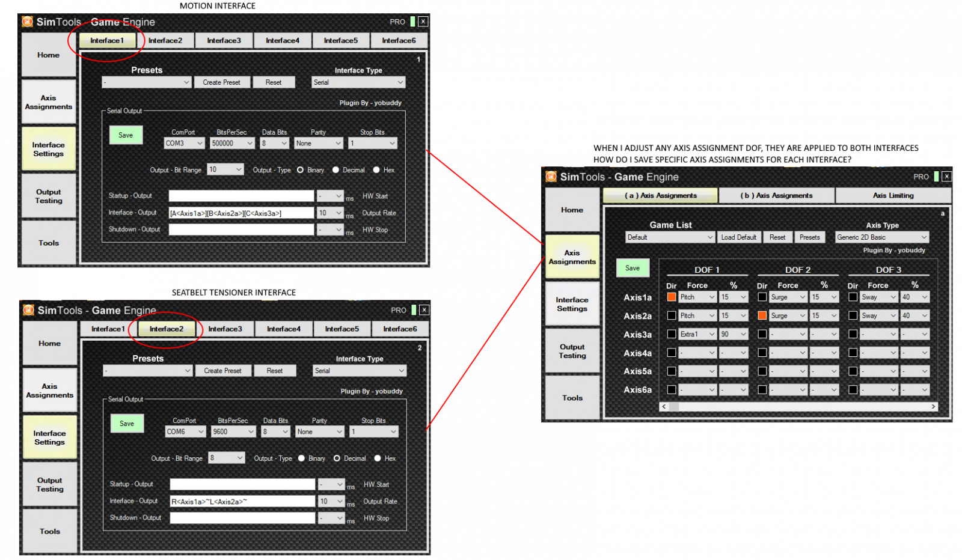Click green status indicator in Axis Assignments window
The width and height of the screenshot is (962, 560).
936,177
